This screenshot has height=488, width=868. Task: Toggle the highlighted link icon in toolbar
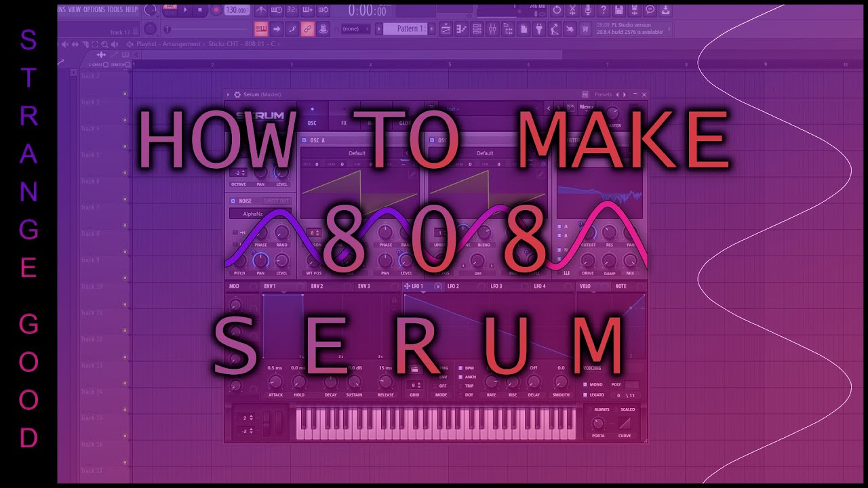(x=308, y=29)
